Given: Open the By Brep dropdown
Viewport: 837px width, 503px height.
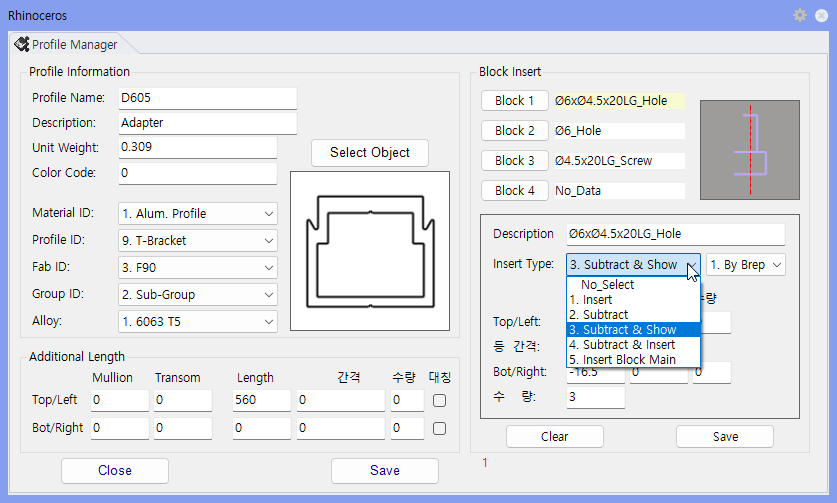Looking at the screenshot, I should (746, 265).
